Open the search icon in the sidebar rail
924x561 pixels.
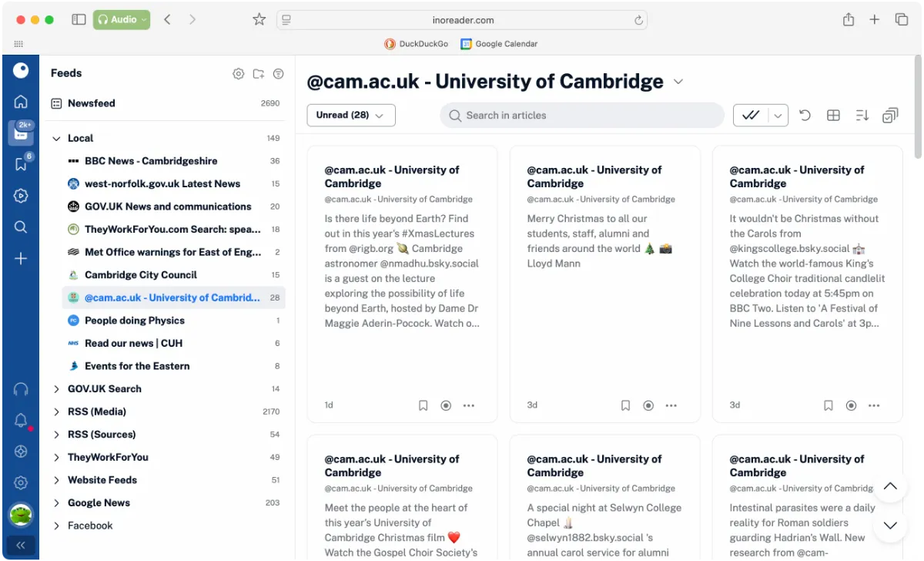point(20,227)
